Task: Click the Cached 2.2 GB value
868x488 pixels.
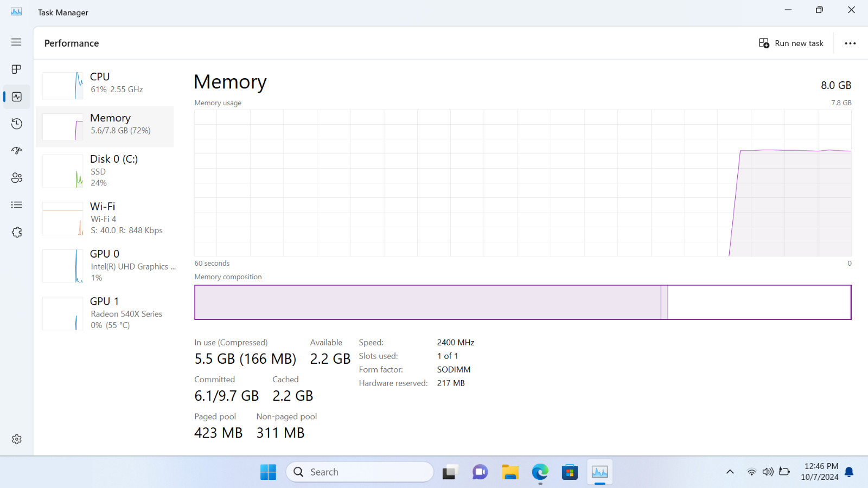Action: pos(293,396)
